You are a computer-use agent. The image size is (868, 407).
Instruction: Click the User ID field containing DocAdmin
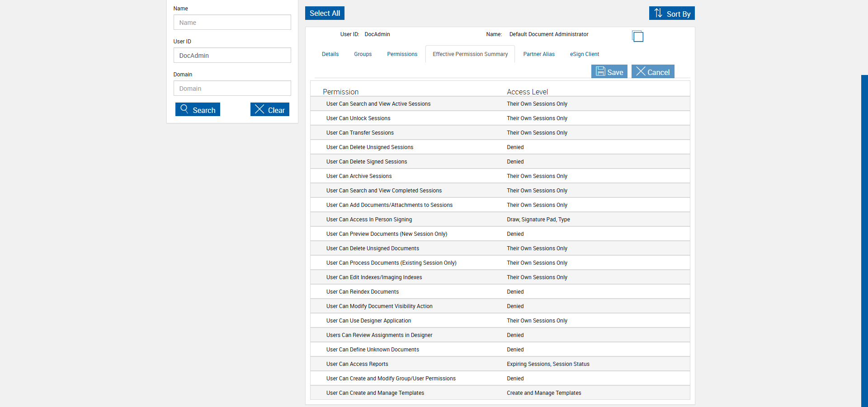point(232,55)
